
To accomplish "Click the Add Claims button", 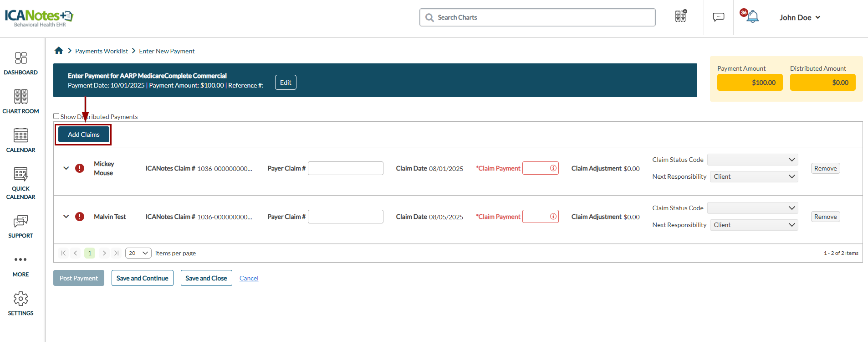I will pyautogui.click(x=84, y=135).
